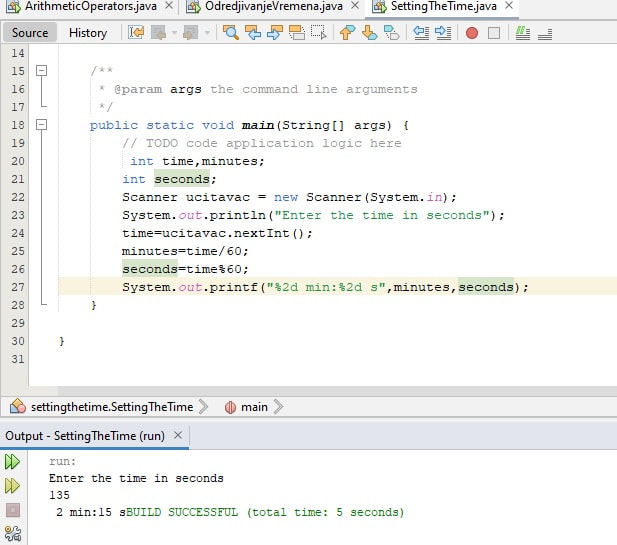Image resolution: width=617 pixels, height=545 pixels.
Task: Switch to Source view
Action: pyautogui.click(x=30, y=33)
